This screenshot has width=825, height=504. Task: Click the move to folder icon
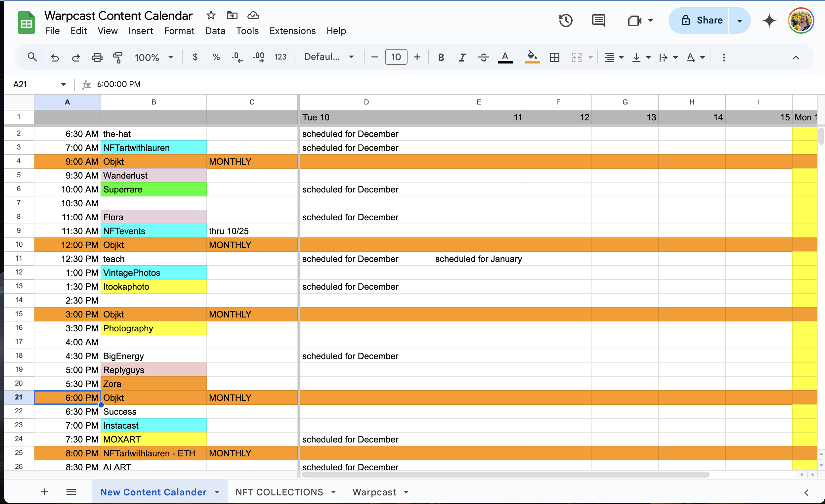pos(232,15)
